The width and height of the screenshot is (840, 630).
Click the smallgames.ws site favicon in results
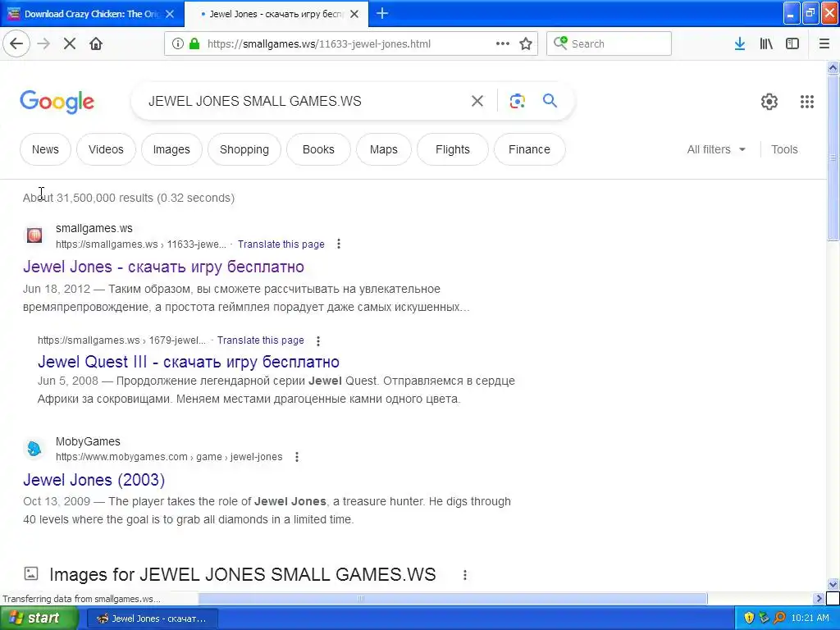click(x=34, y=235)
